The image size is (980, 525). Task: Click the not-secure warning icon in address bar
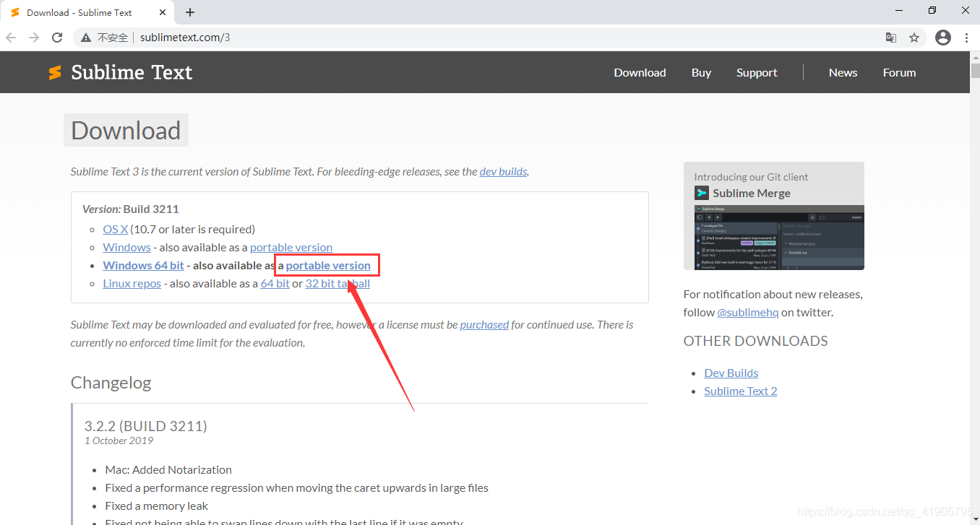click(86, 38)
